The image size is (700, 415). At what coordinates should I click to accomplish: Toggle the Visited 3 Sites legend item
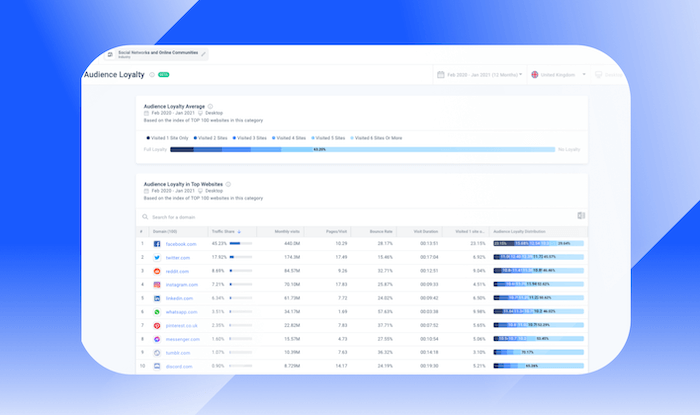pos(250,137)
